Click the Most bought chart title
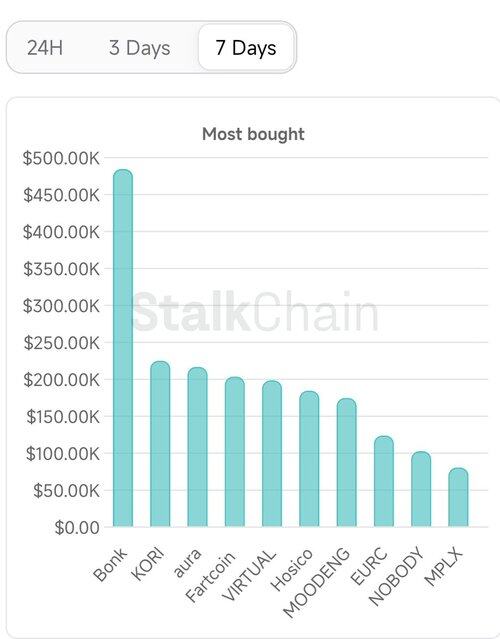This screenshot has width=500, height=639. point(253,134)
